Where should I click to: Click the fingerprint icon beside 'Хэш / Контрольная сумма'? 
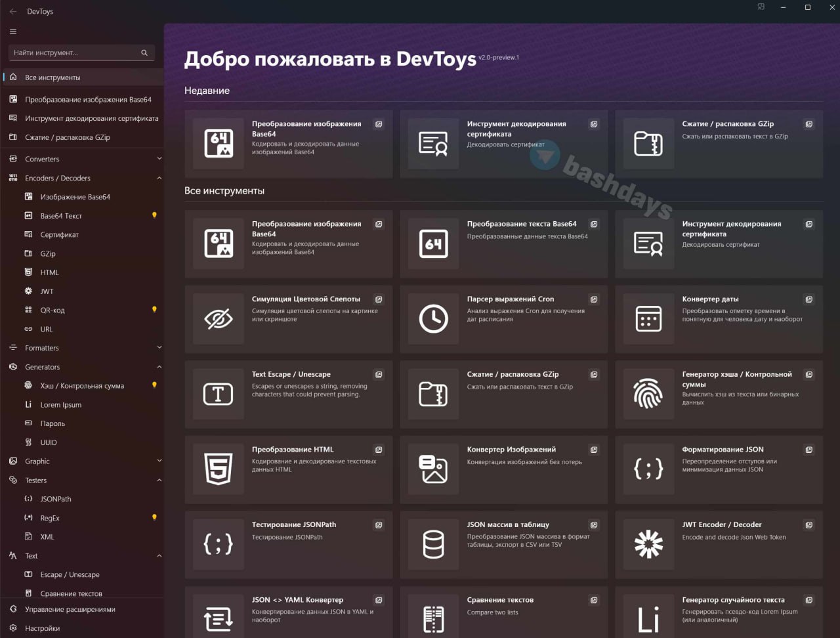click(x=28, y=386)
